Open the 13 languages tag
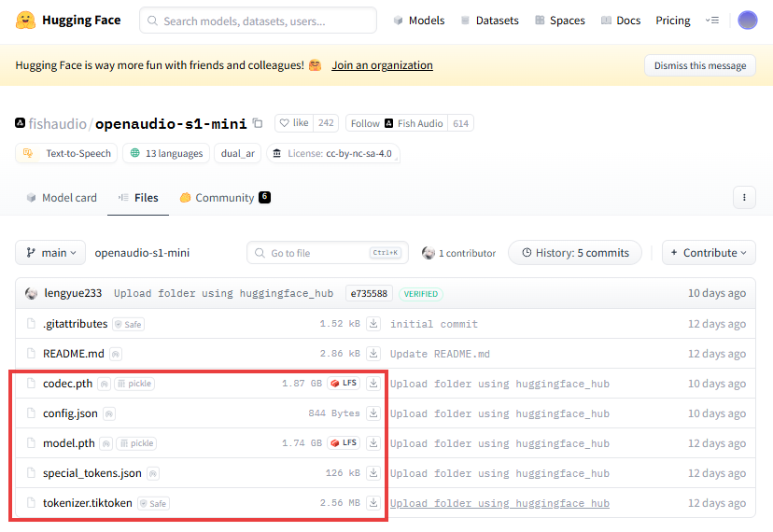 166,153
